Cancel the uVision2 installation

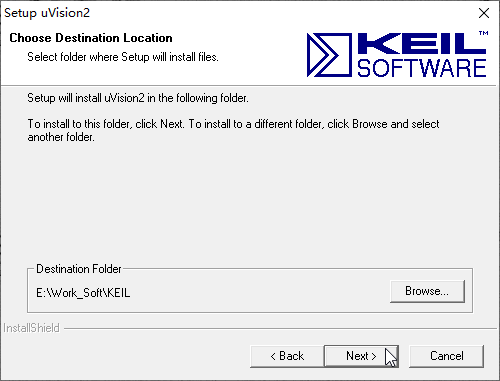coord(446,356)
